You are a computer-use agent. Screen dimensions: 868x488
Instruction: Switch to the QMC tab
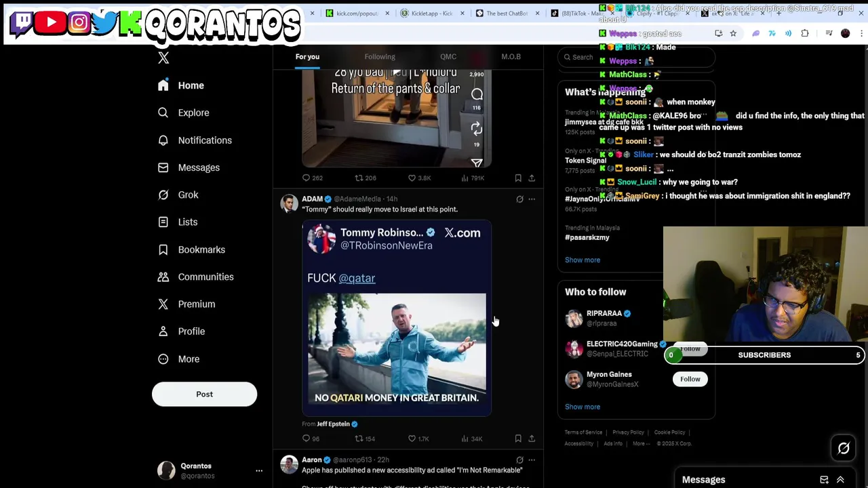448,57
